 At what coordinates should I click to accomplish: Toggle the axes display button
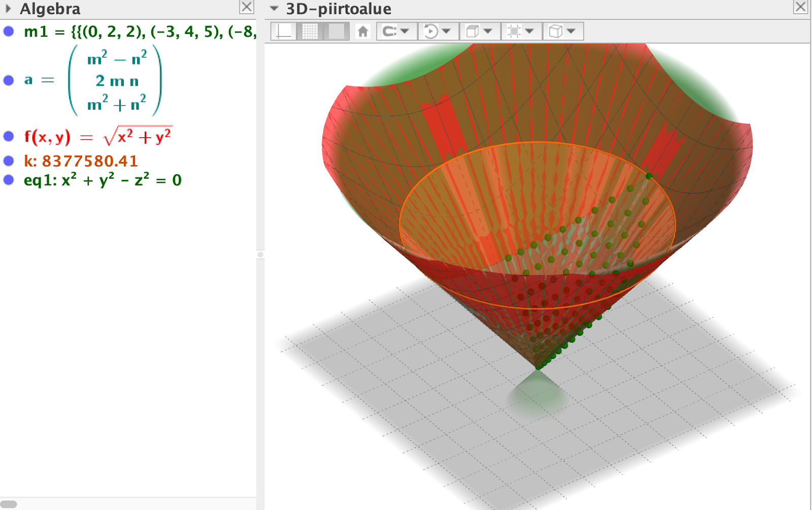pyautogui.click(x=284, y=31)
